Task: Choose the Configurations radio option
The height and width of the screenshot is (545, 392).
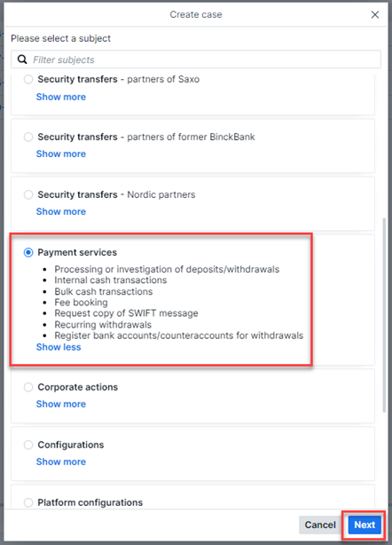Action: pos(28,445)
